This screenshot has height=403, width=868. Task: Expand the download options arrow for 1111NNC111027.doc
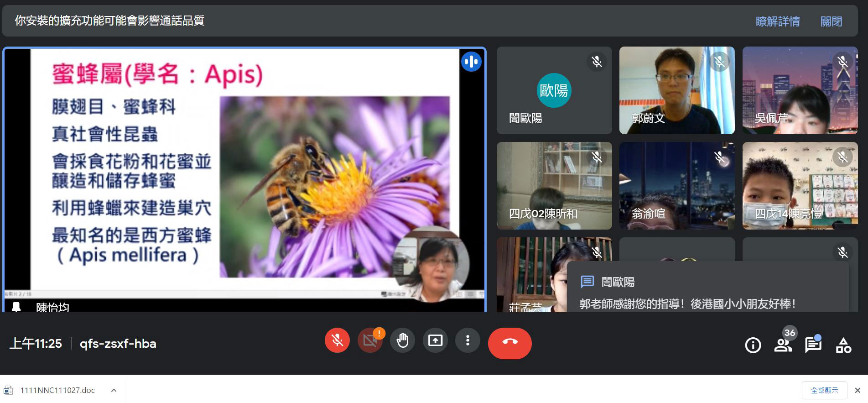[x=114, y=390]
